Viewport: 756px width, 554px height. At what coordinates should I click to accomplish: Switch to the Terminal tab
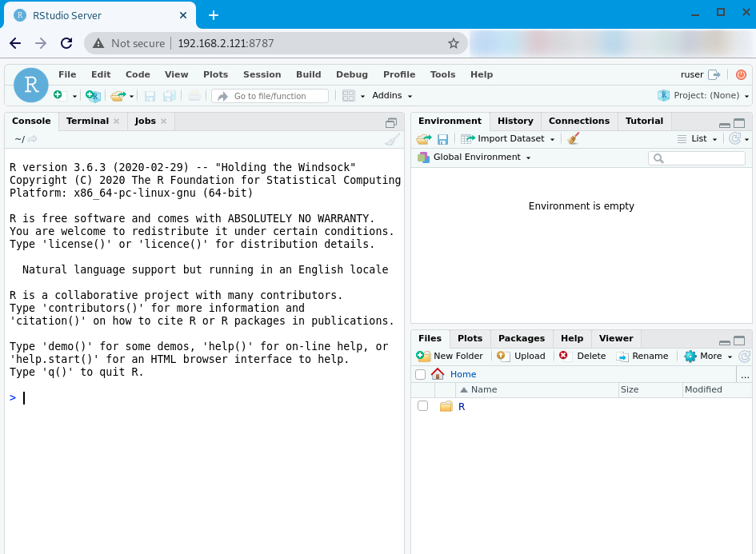coord(86,121)
